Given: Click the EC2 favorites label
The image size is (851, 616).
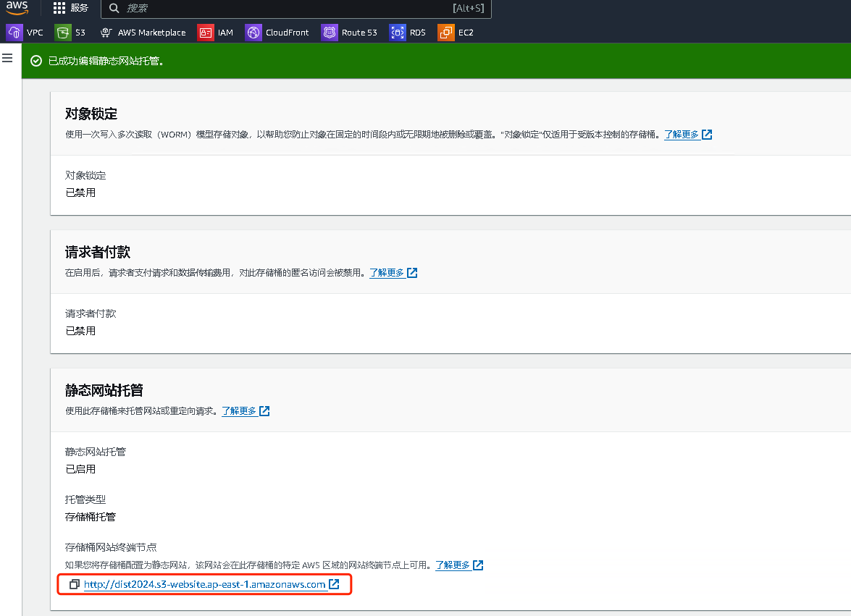Looking at the screenshot, I should pos(466,33).
